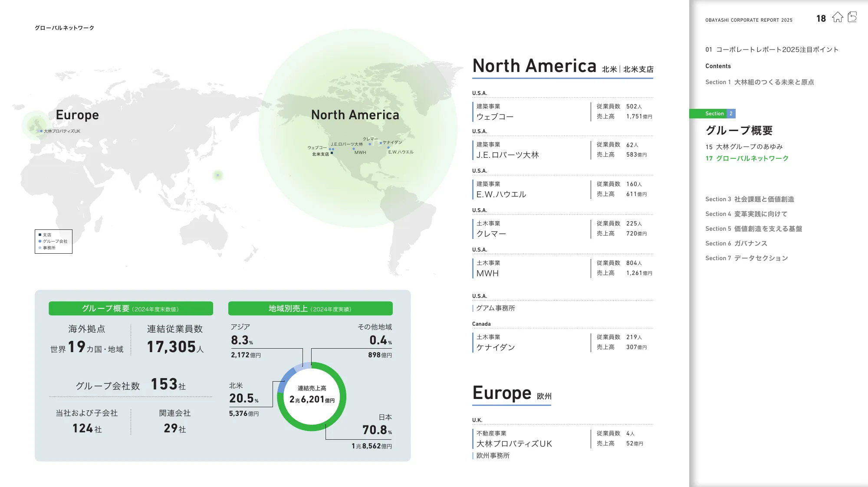Image resolution: width=868 pixels, height=487 pixels.
Task: Click the グループ概要 green header button
Action: pos(131,308)
